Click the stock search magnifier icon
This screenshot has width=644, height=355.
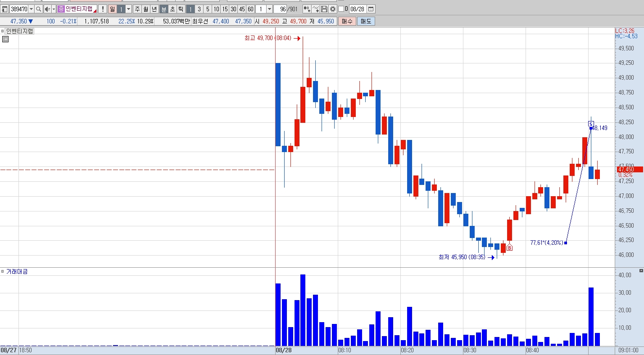point(39,9)
